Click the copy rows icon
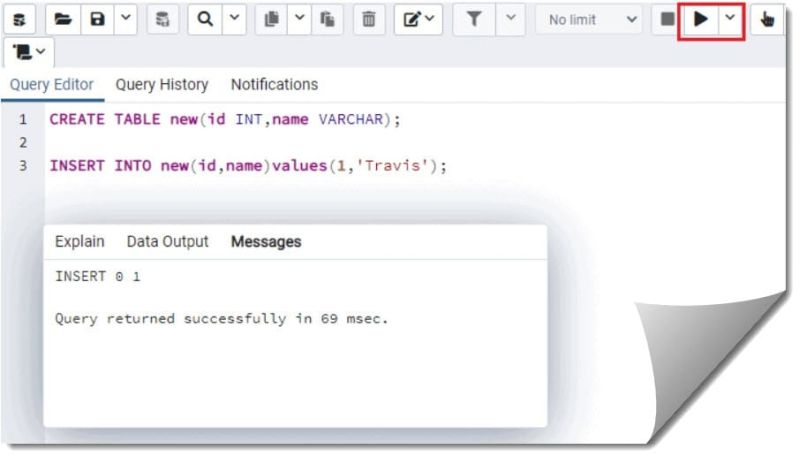This screenshot has width=799, height=457. (x=272, y=20)
